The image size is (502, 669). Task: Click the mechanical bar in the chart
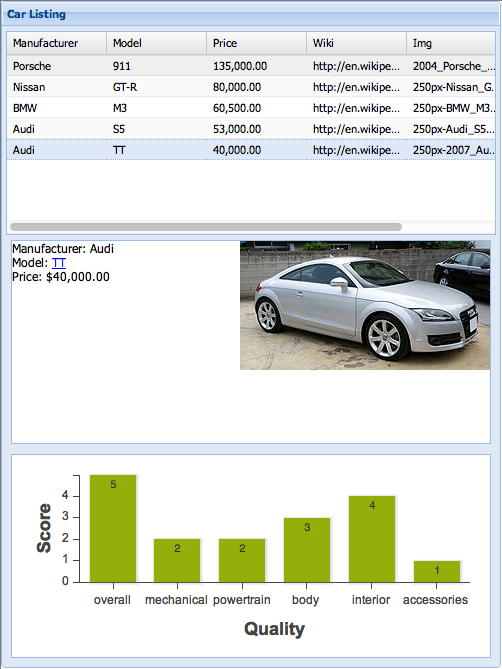tap(177, 561)
